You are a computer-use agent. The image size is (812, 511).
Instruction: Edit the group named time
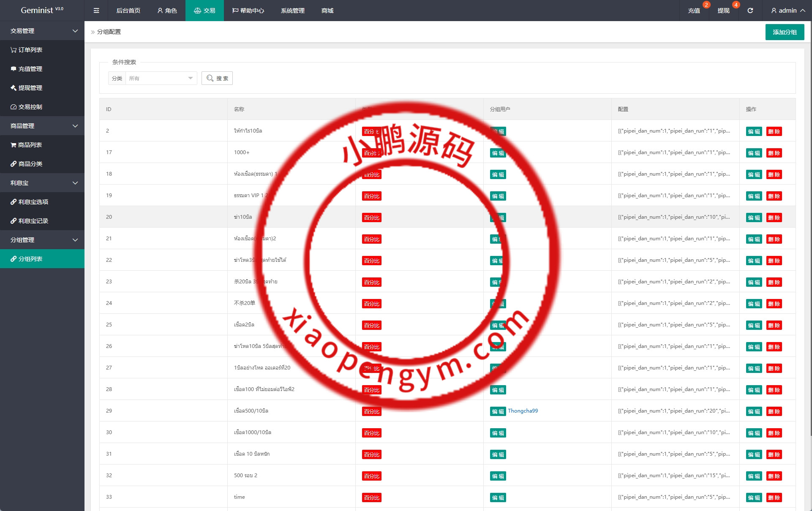(754, 497)
